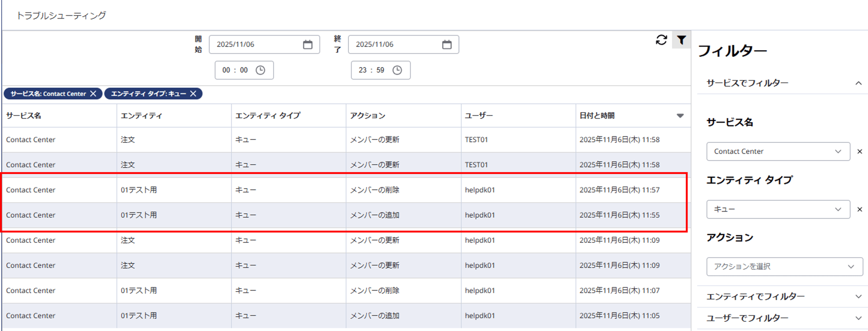Open the アクションを選択 dropdown
Viewport: 868px width, 331px height.
pyautogui.click(x=784, y=267)
